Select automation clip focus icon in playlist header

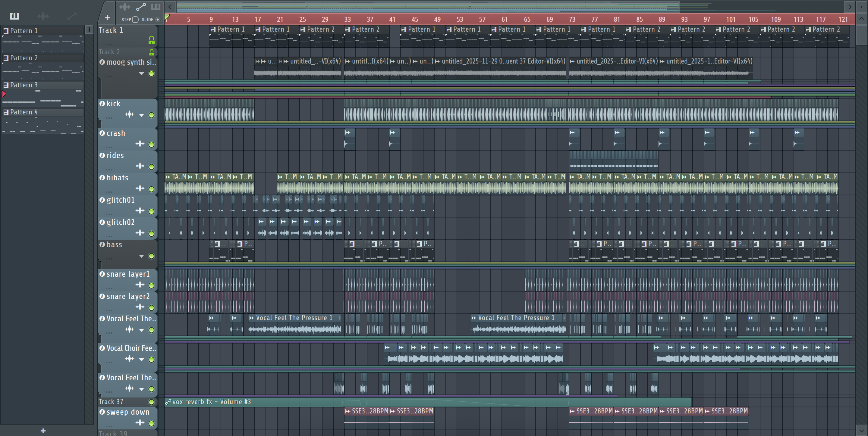point(141,7)
